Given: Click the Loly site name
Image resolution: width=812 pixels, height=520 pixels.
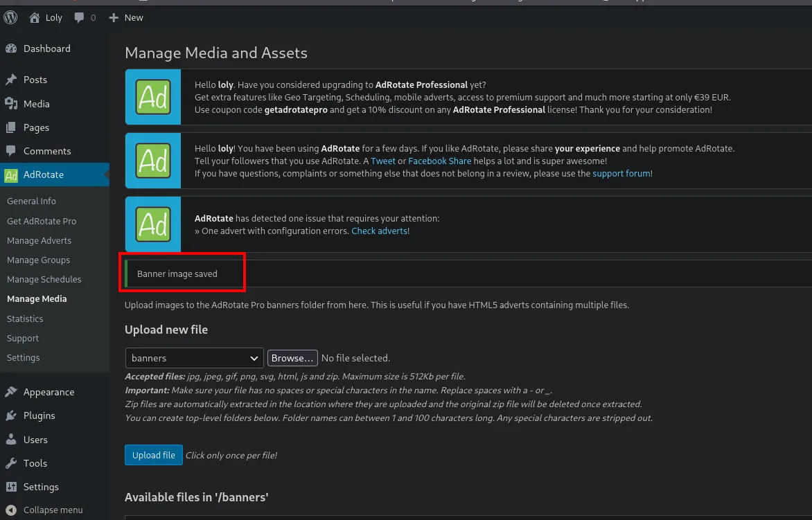Looking at the screenshot, I should coord(54,17).
